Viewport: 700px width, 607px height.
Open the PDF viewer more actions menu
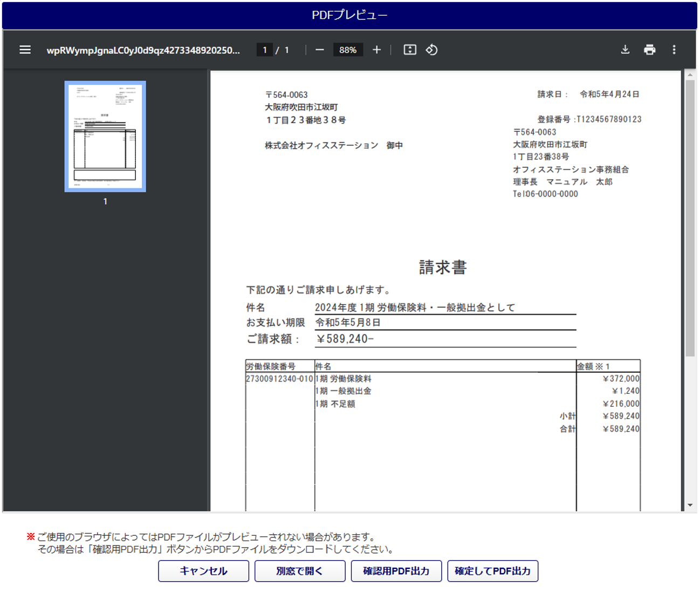(674, 50)
